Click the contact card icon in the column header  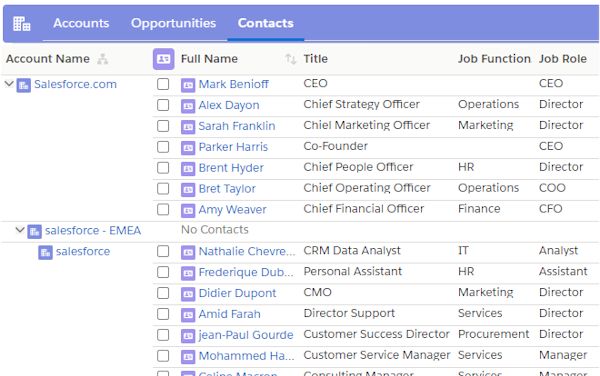tap(163, 59)
